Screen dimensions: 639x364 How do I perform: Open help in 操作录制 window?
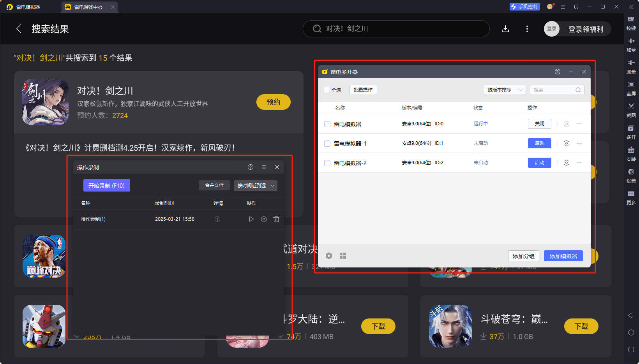tap(251, 167)
